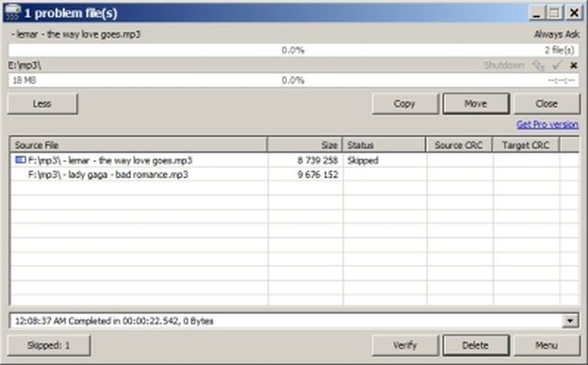The image size is (588, 365).
Task: Click the size value 9 676 152
Action: 318,175
